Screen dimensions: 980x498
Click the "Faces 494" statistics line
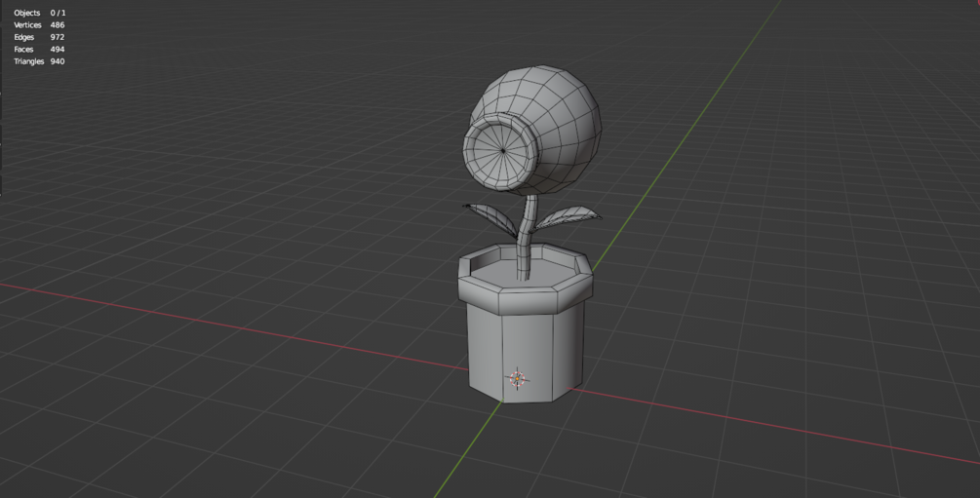(x=39, y=49)
